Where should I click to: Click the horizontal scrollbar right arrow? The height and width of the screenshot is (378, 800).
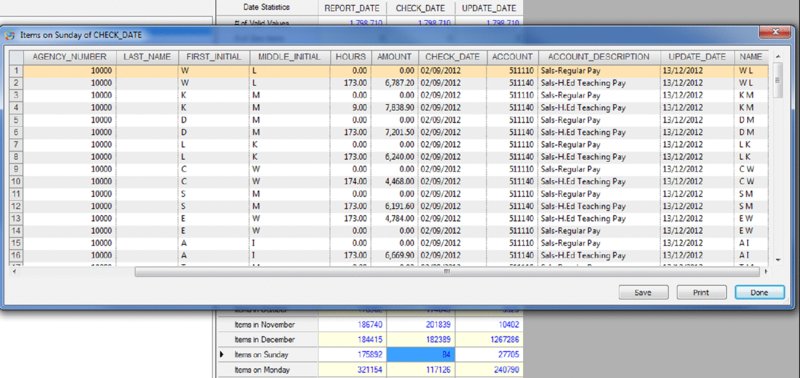click(x=766, y=272)
